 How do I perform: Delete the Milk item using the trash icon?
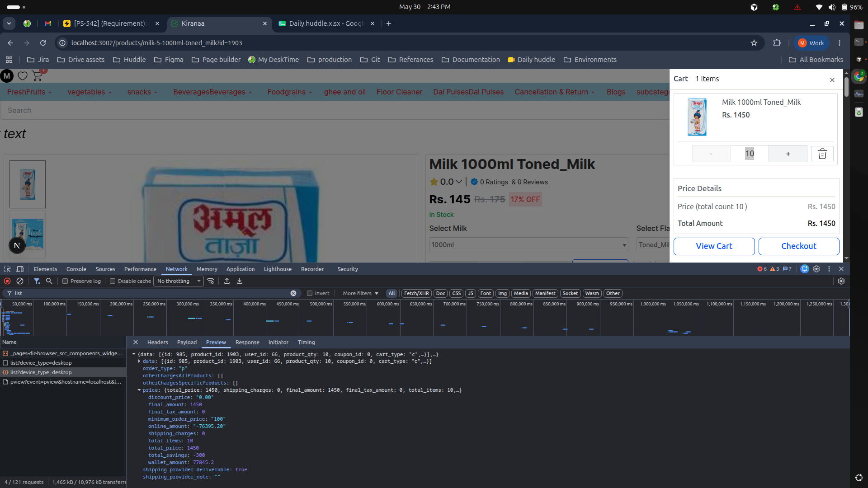click(822, 154)
